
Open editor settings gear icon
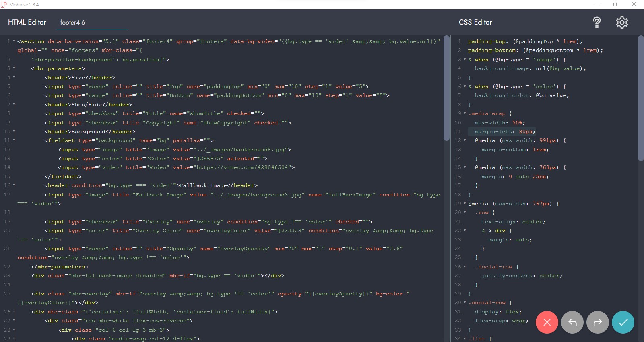622,23
